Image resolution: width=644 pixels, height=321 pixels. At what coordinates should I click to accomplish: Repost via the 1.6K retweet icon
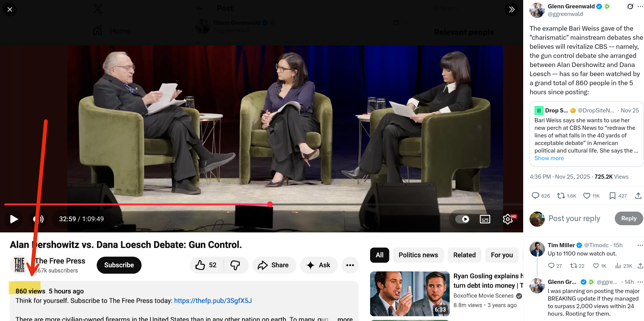(x=566, y=196)
